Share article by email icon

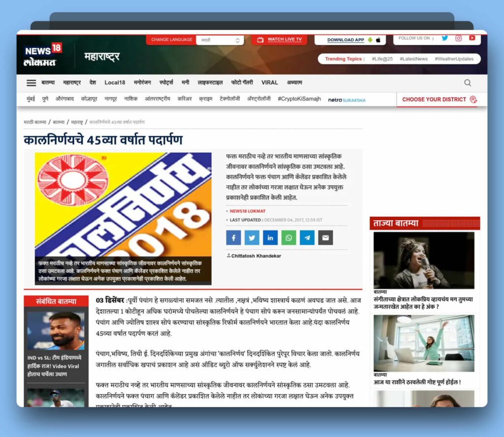325,238
